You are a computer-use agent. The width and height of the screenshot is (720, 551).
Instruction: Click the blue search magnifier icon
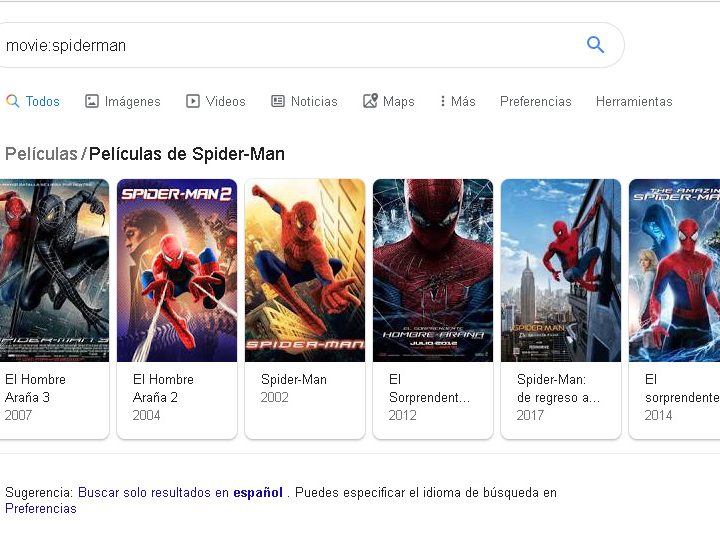point(595,45)
